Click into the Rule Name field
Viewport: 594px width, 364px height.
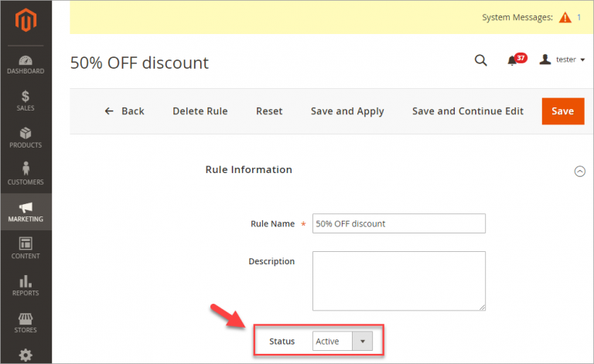398,223
